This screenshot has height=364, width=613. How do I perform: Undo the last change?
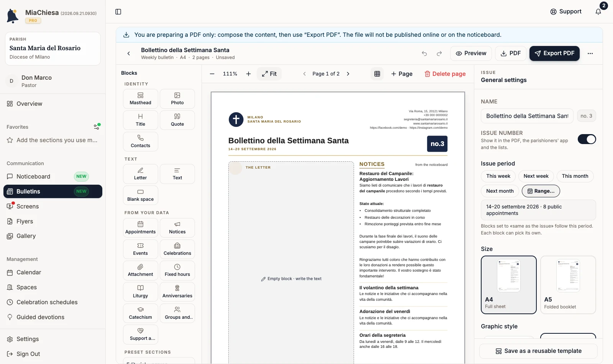(x=424, y=54)
